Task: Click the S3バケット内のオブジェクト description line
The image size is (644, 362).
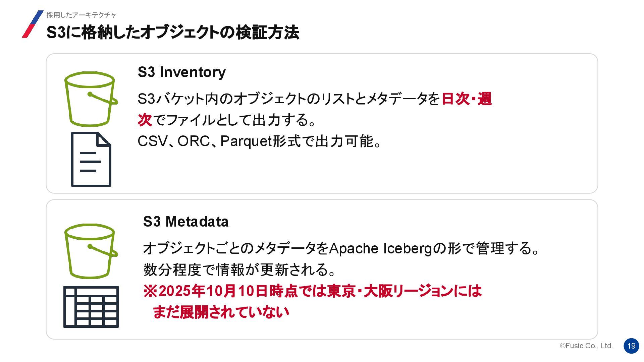Action: (288, 99)
